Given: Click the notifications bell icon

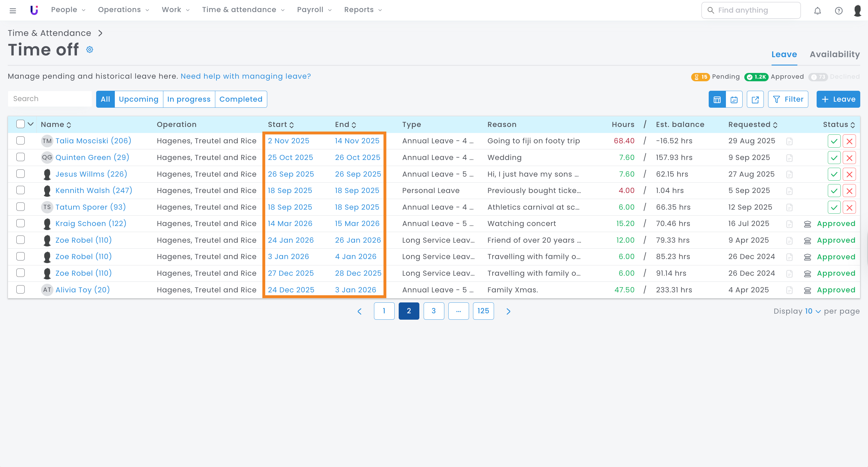Looking at the screenshot, I should pyautogui.click(x=817, y=10).
